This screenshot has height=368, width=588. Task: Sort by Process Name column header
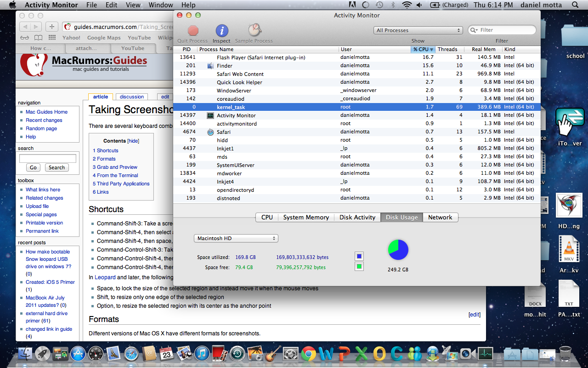268,49
